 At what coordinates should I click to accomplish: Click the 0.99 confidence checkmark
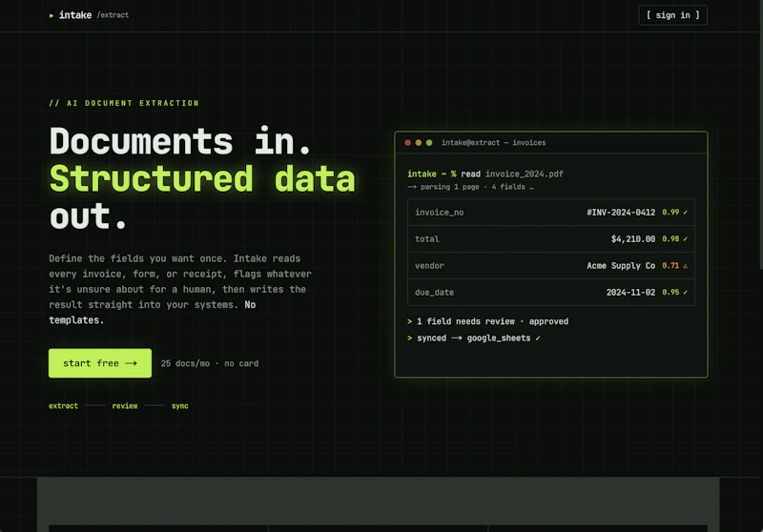(x=685, y=213)
